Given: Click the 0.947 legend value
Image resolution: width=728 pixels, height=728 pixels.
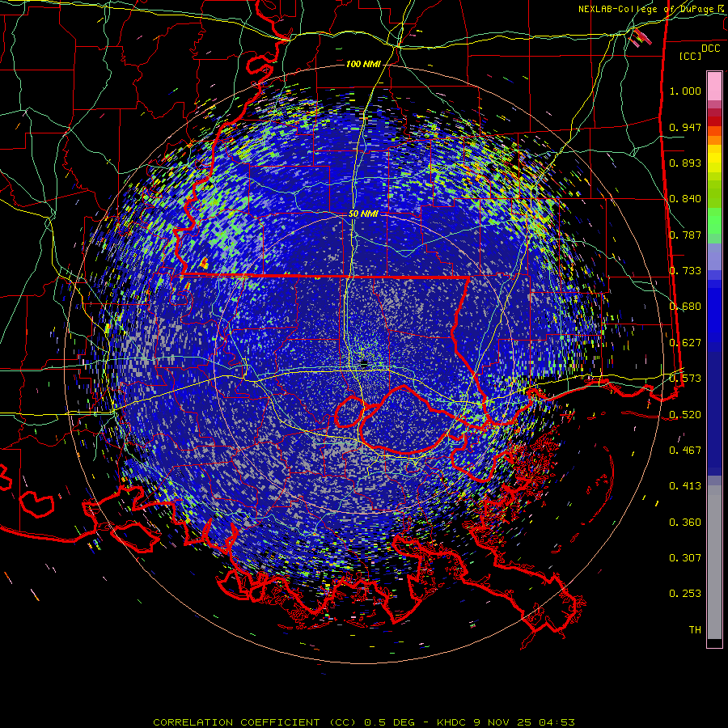Looking at the screenshot, I should coord(685,127).
